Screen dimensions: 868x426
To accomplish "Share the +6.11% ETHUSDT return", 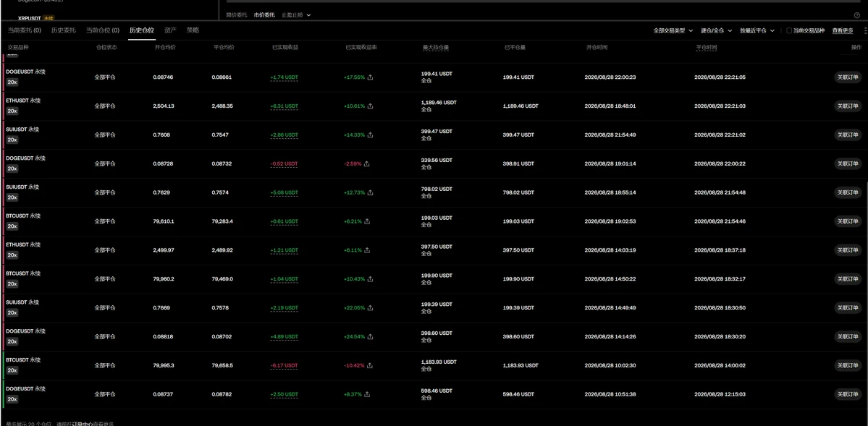I will click(x=367, y=250).
